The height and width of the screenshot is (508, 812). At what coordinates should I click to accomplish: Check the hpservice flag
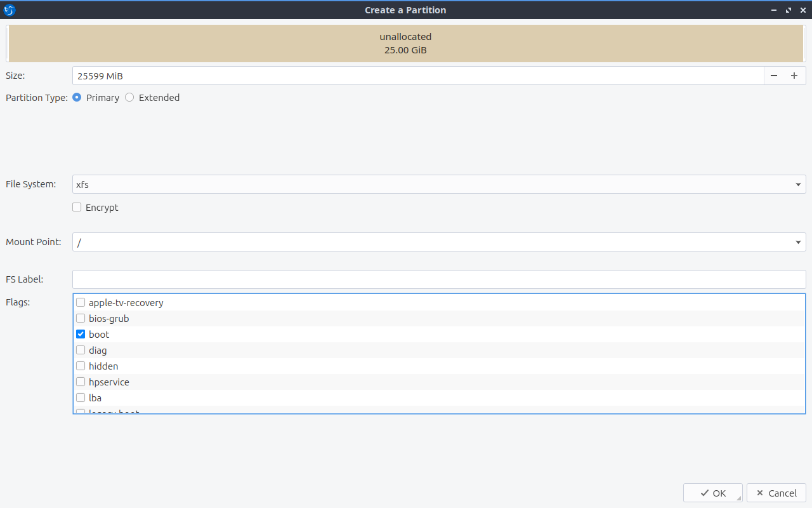[x=81, y=382]
